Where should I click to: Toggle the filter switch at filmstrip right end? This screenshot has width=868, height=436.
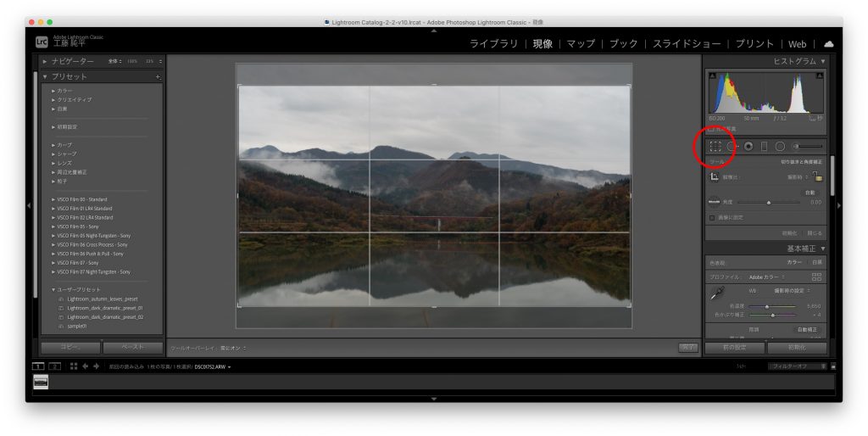click(834, 366)
